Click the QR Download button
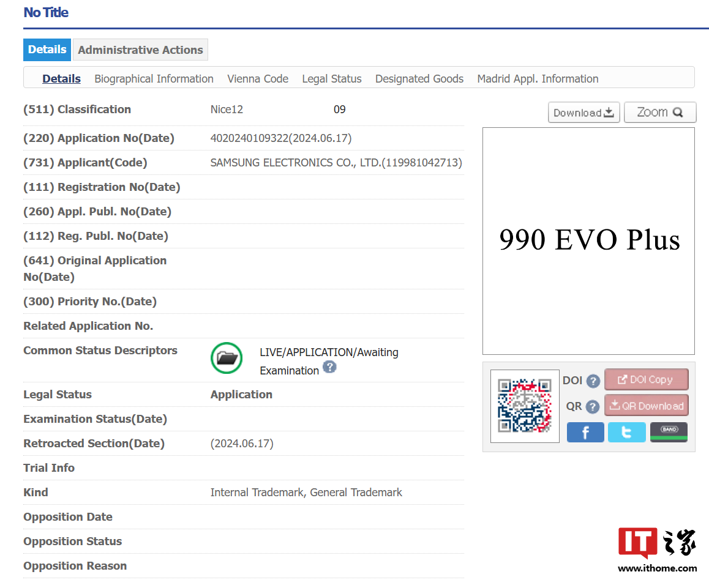The image size is (709, 588). [x=646, y=406]
